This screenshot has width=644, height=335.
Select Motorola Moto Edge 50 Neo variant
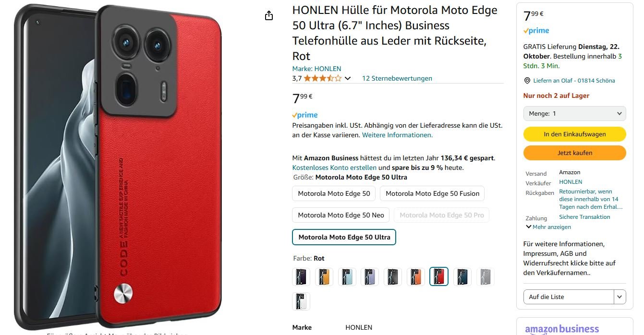[x=341, y=215]
